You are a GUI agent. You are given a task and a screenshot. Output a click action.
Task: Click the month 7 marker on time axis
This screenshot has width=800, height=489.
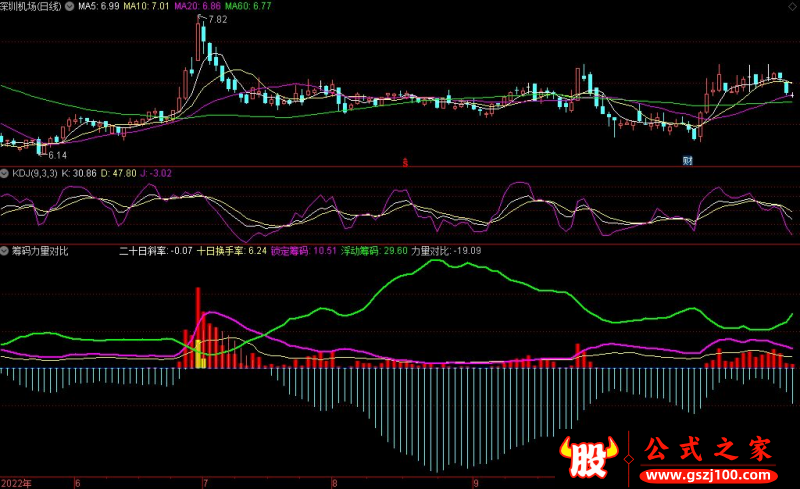205,483
